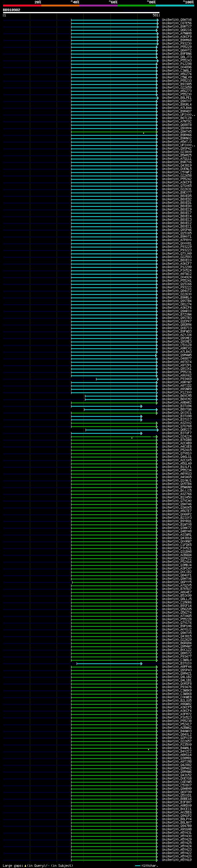Select hit label UniRef100_Q2PXI9

[x=177, y=738]
